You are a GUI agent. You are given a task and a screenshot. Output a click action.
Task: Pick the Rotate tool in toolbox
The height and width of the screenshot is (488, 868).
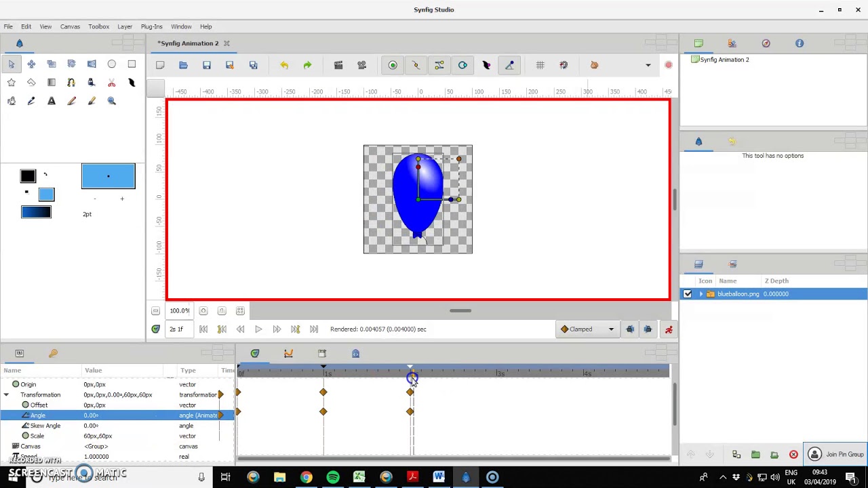point(71,64)
